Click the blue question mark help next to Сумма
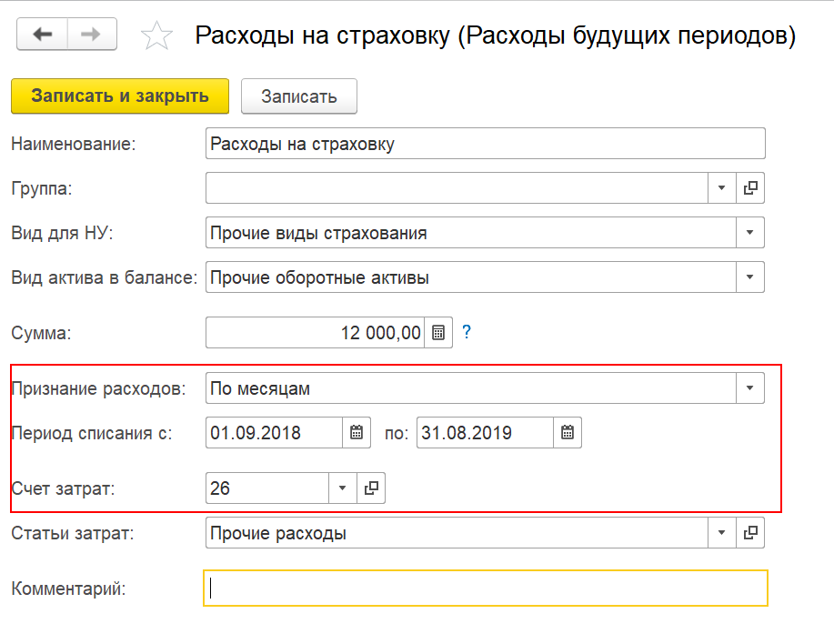The image size is (834, 644). coord(467,332)
